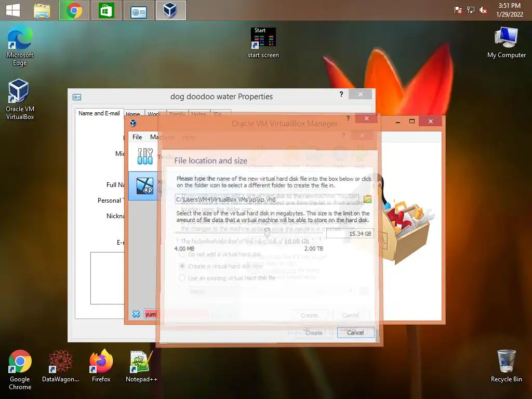Minimize the VirtualBox Manager window
Image resolution: width=532 pixels, height=399 pixels.
pyautogui.click(x=397, y=122)
